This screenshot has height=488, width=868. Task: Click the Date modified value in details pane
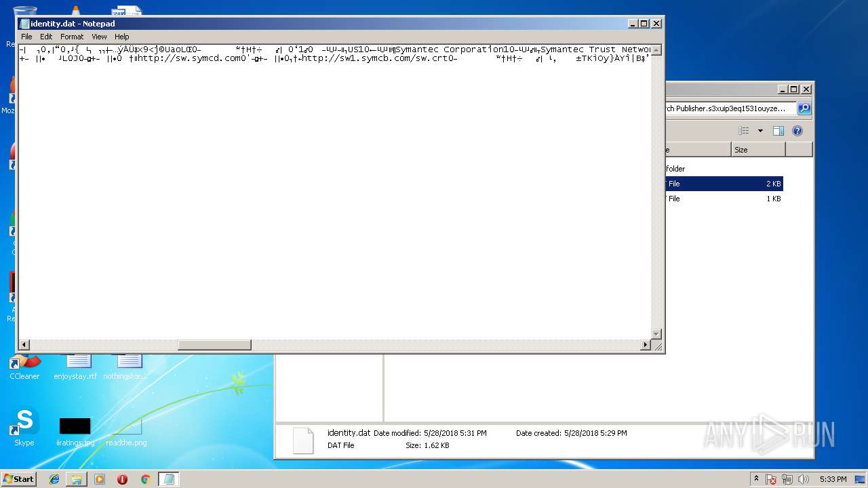455,433
